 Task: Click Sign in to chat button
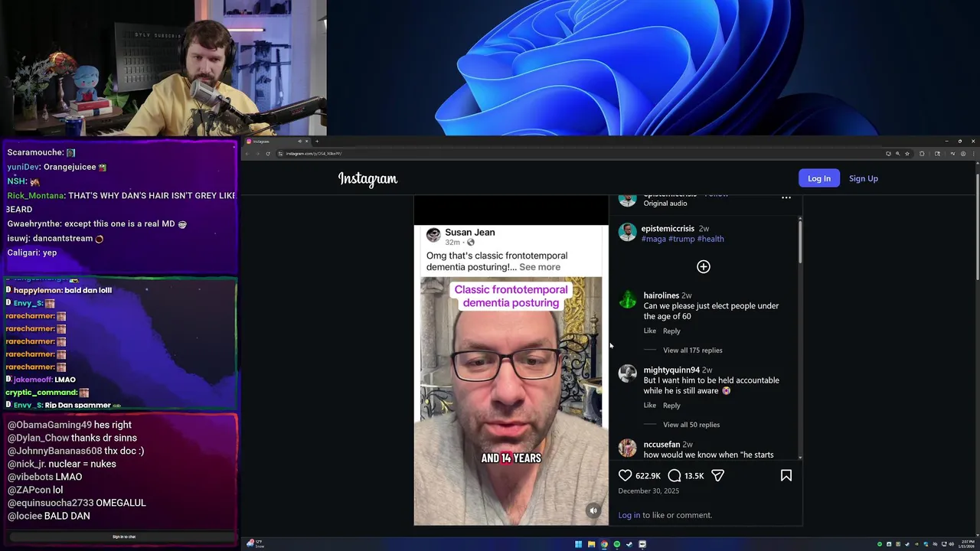(124, 536)
